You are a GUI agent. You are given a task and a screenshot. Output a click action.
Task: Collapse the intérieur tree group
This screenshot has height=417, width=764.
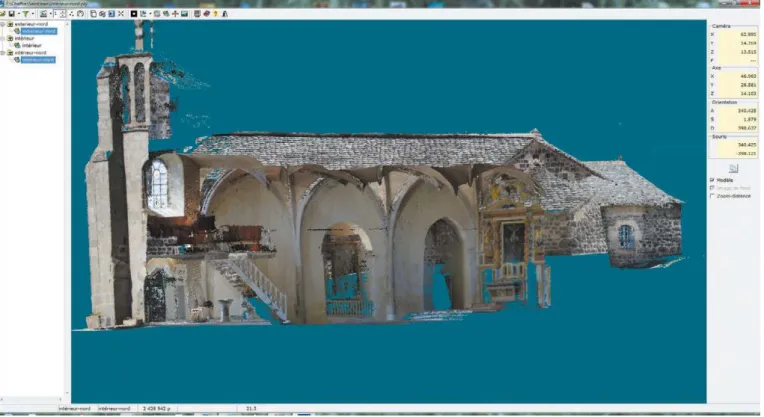2,38
